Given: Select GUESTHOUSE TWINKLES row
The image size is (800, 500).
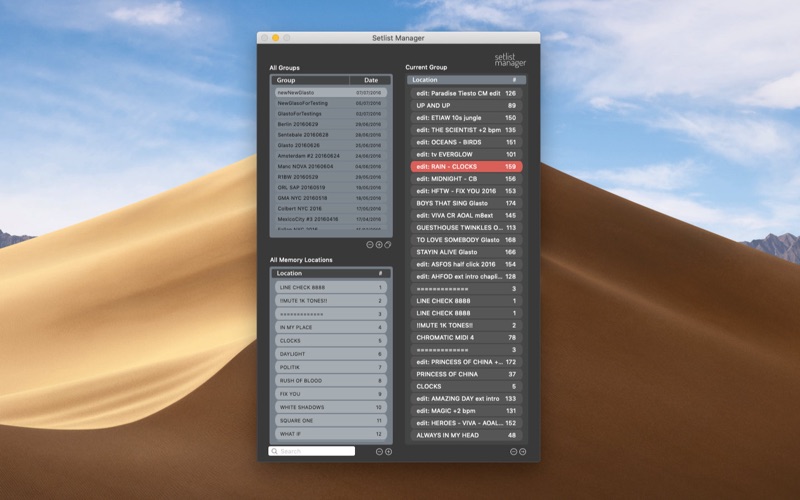Looking at the screenshot, I should pos(466,228).
